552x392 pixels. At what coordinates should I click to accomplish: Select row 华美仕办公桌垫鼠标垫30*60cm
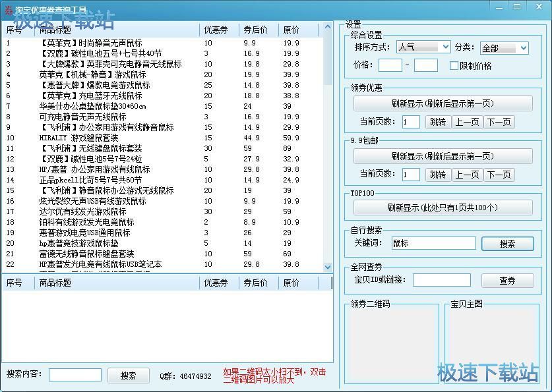click(163, 106)
